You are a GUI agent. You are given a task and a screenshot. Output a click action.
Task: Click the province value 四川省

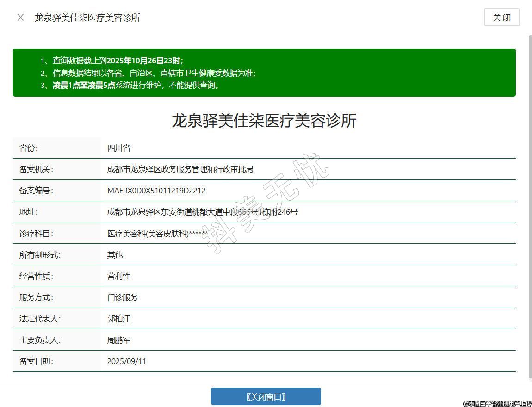pyautogui.click(x=119, y=148)
